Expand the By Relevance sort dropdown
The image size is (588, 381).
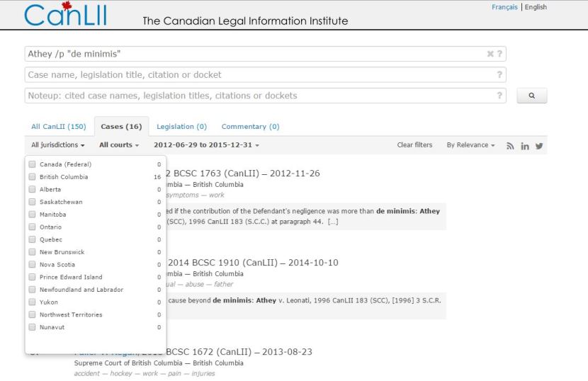(x=470, y=145)
